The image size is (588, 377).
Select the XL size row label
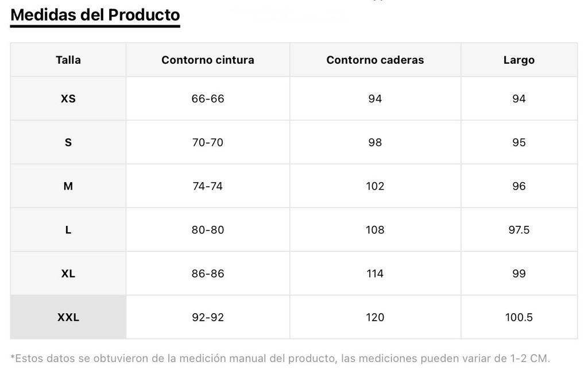coord(68,274)
